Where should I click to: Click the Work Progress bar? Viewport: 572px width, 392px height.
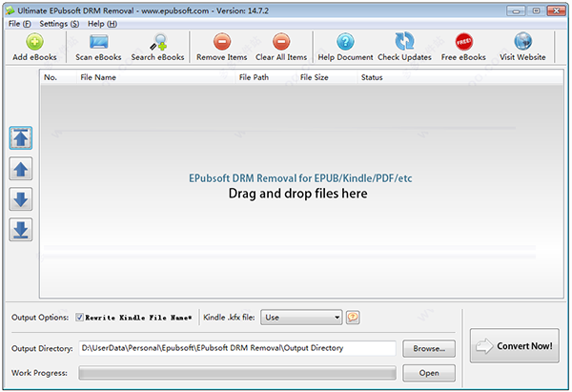tap(237, 373)
